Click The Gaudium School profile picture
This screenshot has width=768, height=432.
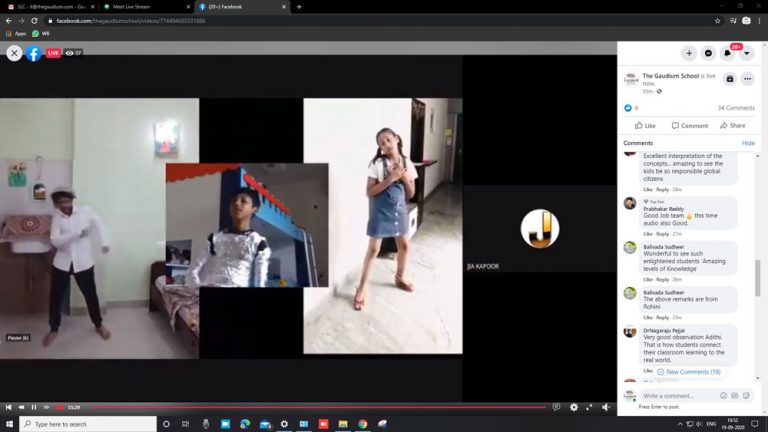[x=631, y=79]
